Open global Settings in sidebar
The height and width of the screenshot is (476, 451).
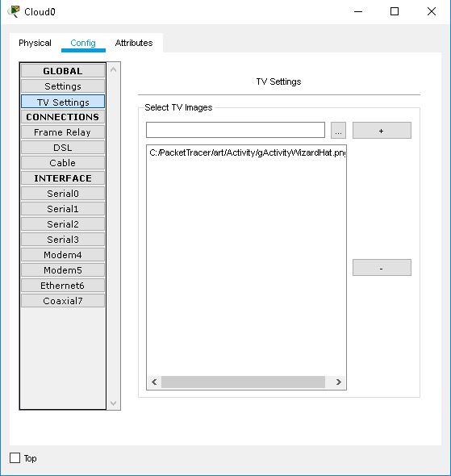tap(63, 86)
